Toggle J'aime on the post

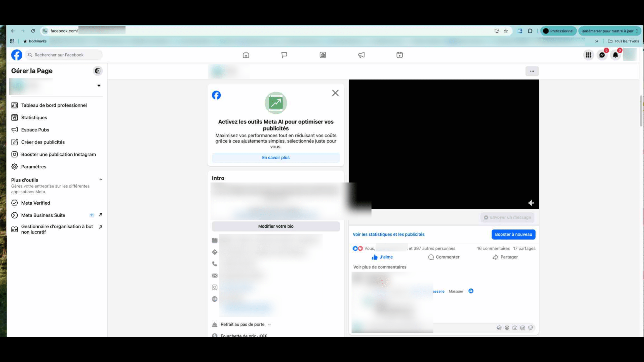[382, 257]
